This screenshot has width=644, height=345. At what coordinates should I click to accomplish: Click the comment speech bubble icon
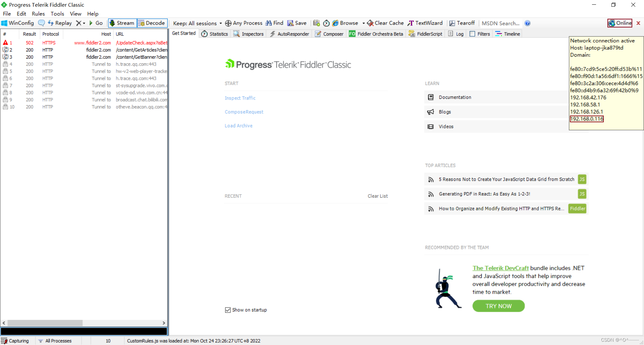click(42, 23)
